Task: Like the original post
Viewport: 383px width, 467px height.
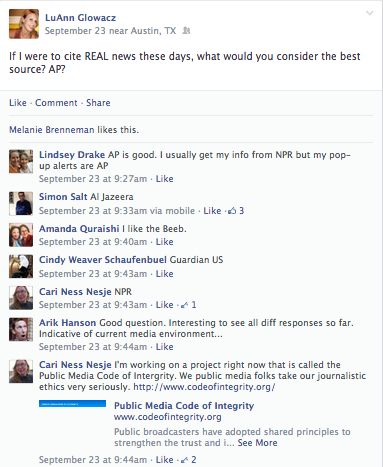Action: click(18, 103)
